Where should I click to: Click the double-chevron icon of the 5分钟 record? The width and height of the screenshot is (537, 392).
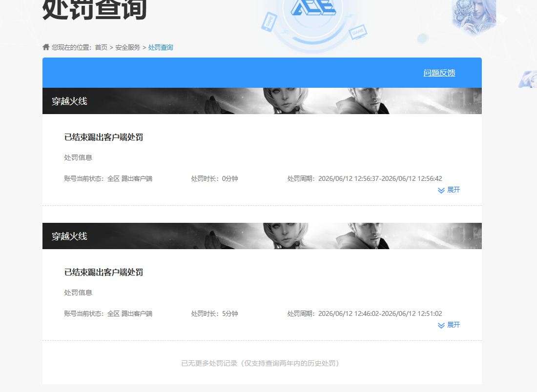(441, 325)
